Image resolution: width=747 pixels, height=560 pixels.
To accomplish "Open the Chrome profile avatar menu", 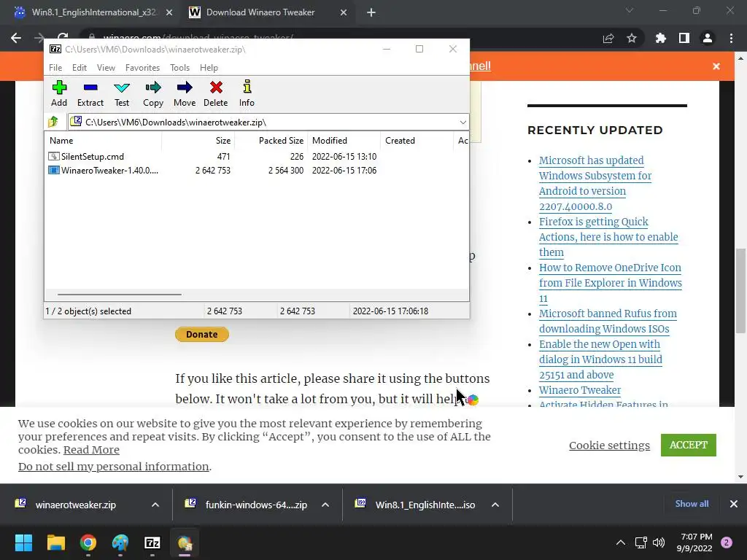I will 708,38.
